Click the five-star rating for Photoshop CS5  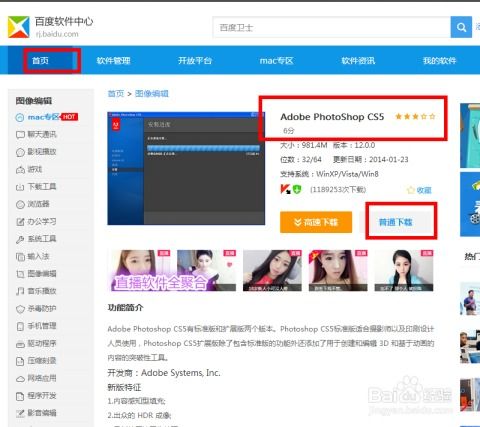pyautogui.click(x=415, y=116)
